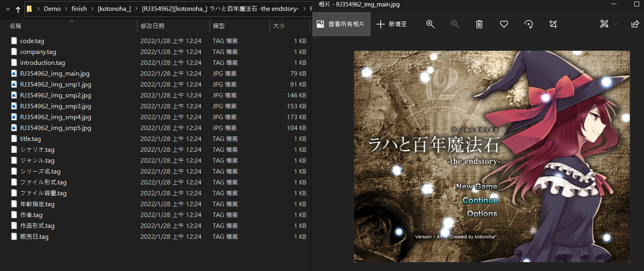Click the JPG icon beside RJ354962_img_smp3.jpg
This screenshot has height=271, width=644.
click(14, 106)
